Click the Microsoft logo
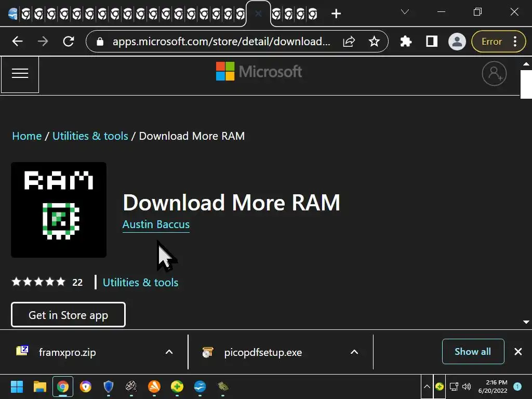Image resolution: width=532 pixels, height=399 pixels. [x=259, y=71]
